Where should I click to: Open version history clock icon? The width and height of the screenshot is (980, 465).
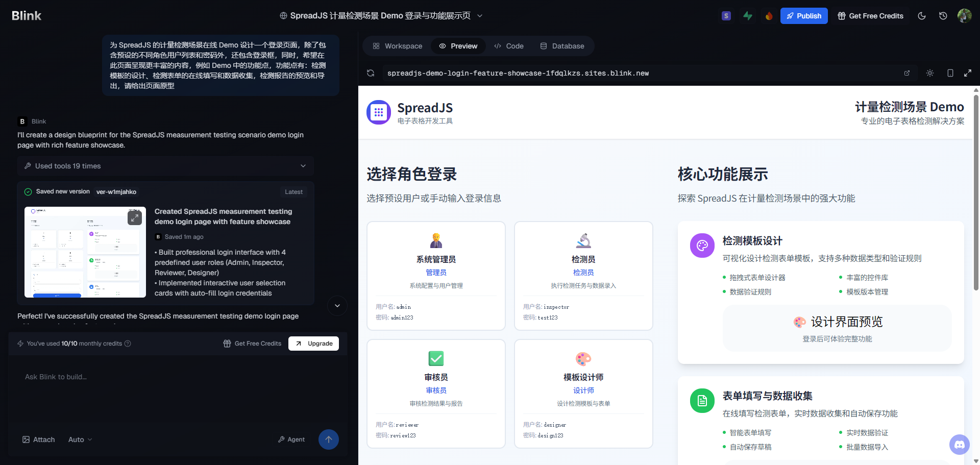click(x=943, y=16)
